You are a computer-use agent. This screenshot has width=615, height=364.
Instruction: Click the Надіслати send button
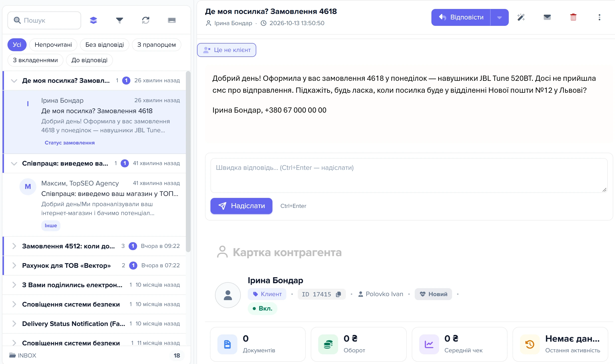click(x=241, y=206)
